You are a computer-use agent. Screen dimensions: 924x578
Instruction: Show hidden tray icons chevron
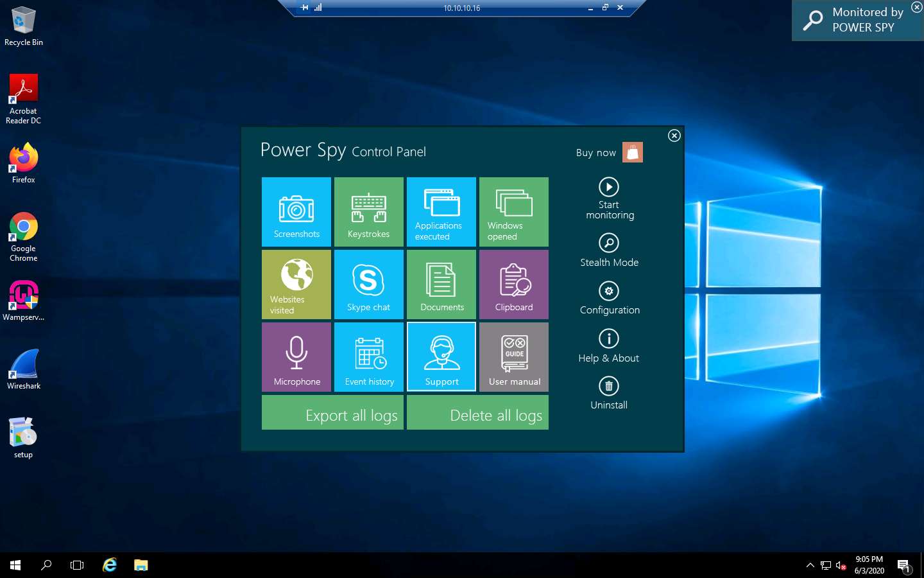(810, 565)
